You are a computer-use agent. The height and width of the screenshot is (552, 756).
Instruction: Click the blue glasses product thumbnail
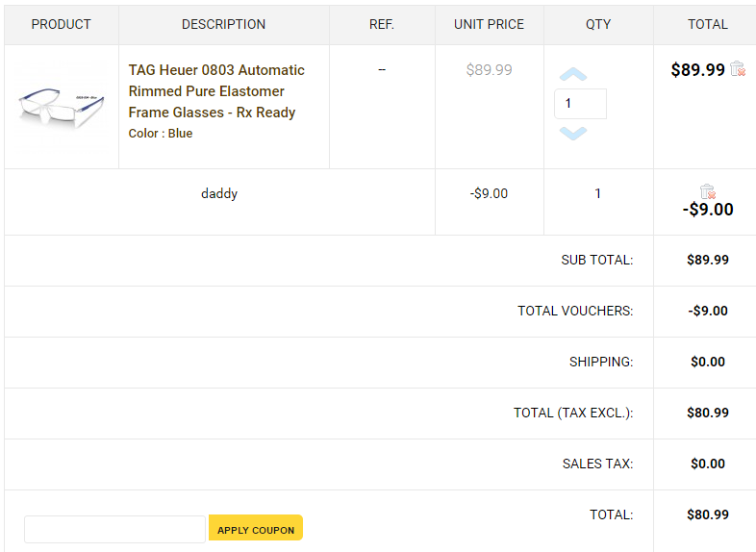pos(61,107)
